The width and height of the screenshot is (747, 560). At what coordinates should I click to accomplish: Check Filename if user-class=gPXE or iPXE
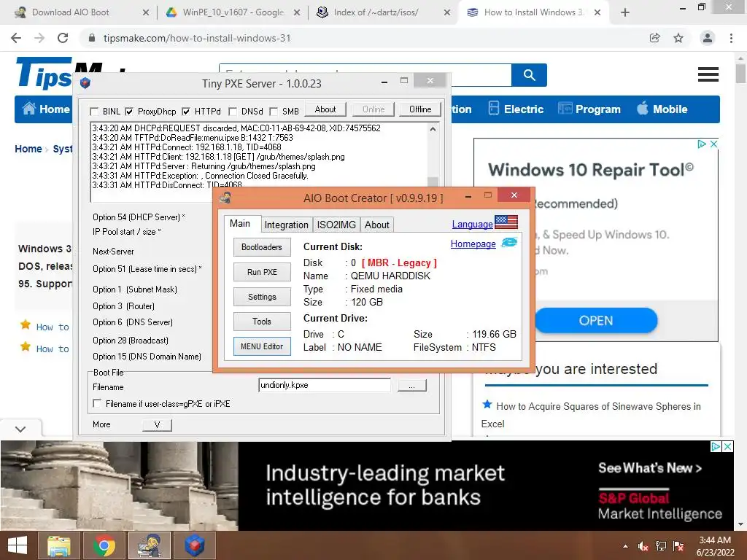pos(97,403)
